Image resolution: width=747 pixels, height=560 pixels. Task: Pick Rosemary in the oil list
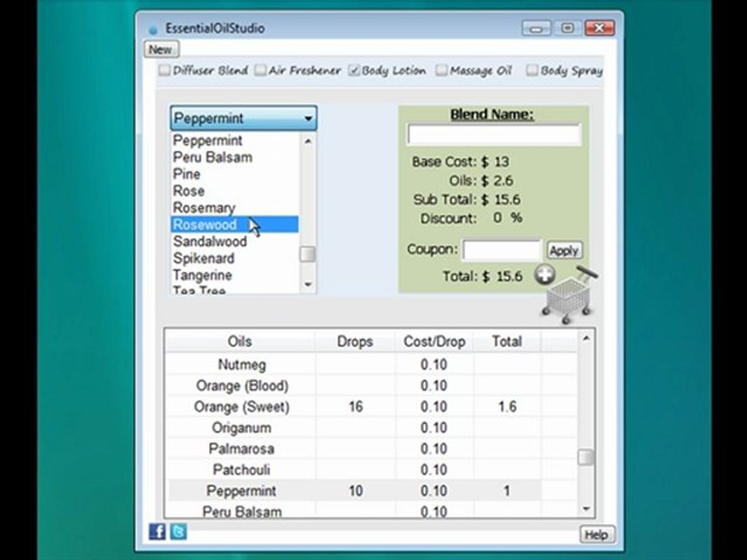click(x=235, y=208)
